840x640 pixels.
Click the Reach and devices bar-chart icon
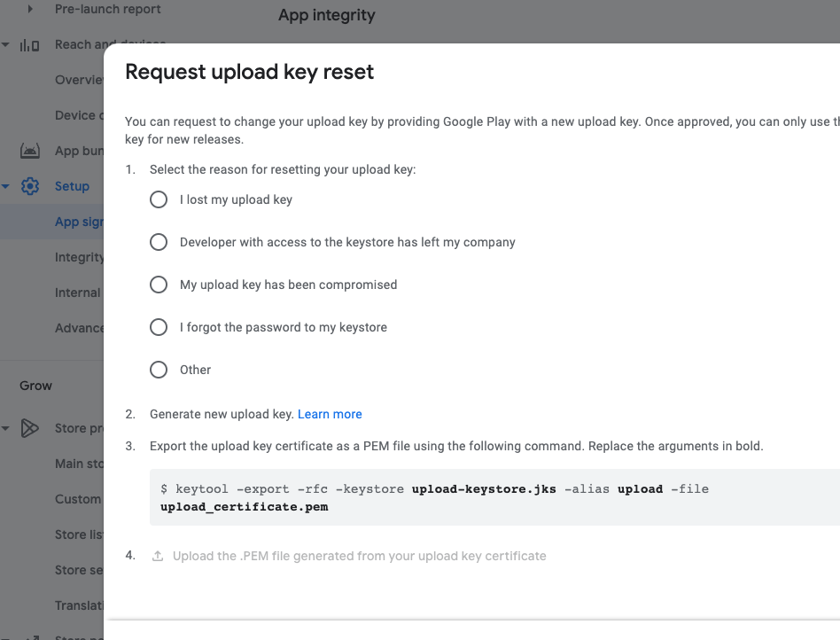tap(30, 43)
